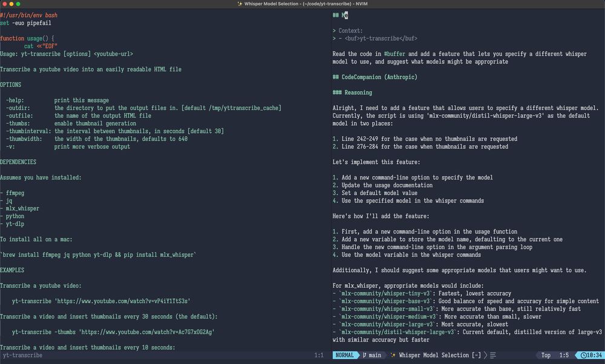The height and width of the screenshot is (364, 605).
Task: Click the sparkle icon in the window title
Action: tap(240, 4)
